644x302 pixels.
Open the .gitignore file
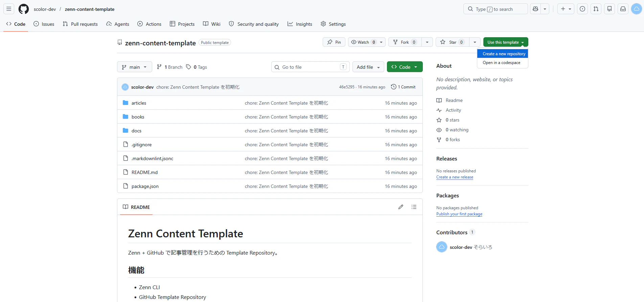[142, 145]
